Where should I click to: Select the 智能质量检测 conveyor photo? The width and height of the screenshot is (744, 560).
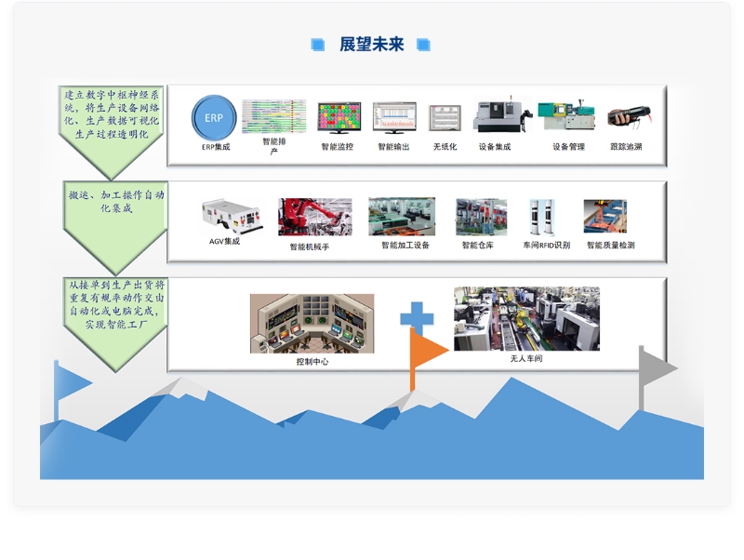coord(605,217)
